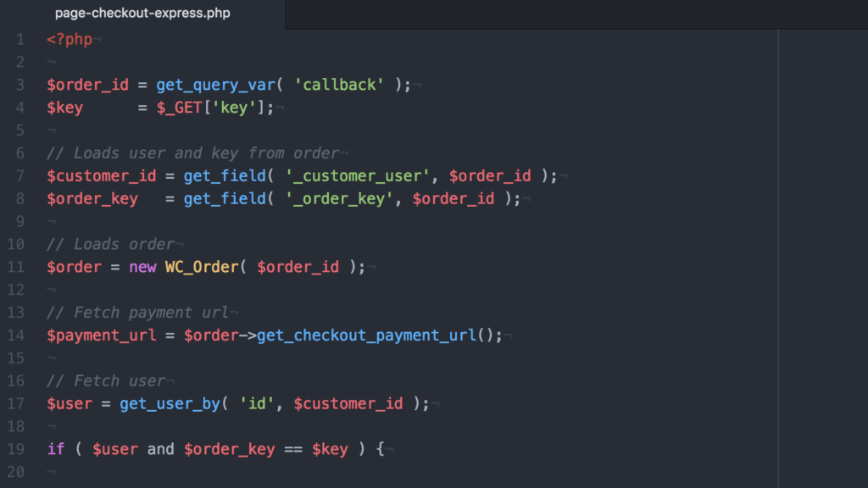Select the page-checkout-express.php tab
Image resolution: width=868 pixels, height=488 pixels.
coord(142,14)
